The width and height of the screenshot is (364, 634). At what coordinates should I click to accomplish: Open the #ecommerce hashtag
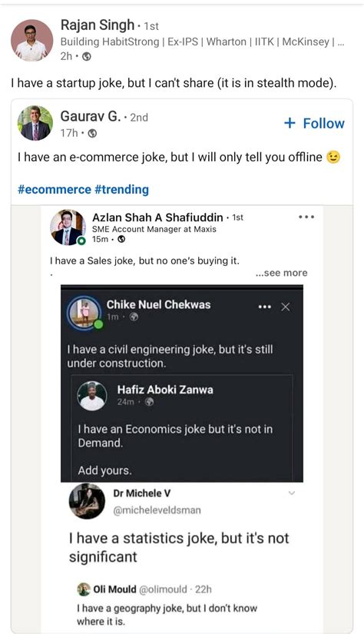[55, 189]
